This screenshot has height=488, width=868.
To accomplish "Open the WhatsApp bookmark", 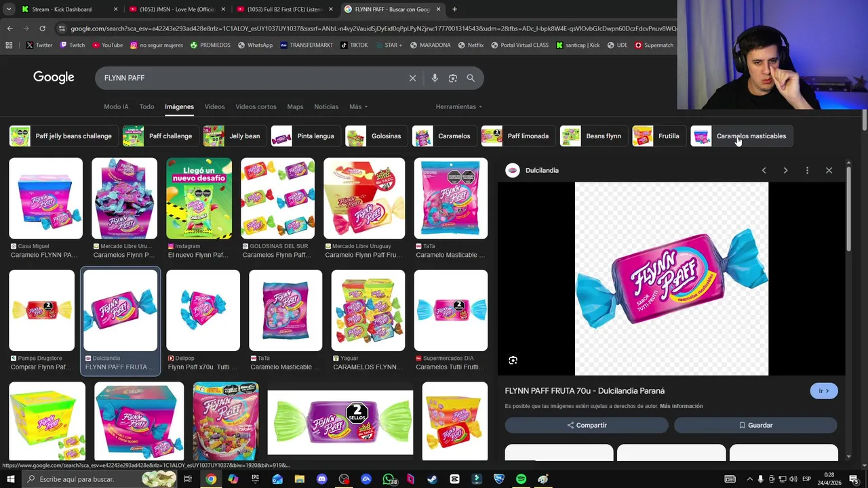I will tap(254, 45).
